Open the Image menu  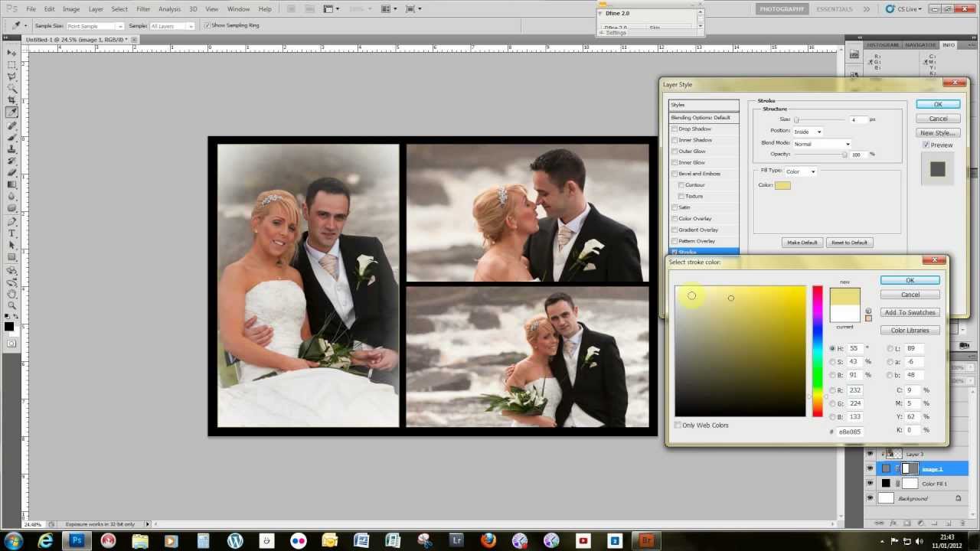[x=71, y=9]
